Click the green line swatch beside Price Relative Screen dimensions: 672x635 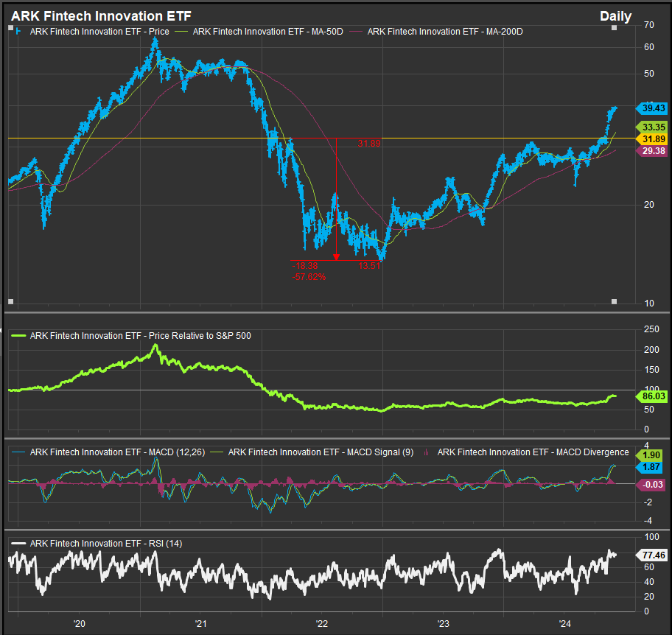click(18, 336)
